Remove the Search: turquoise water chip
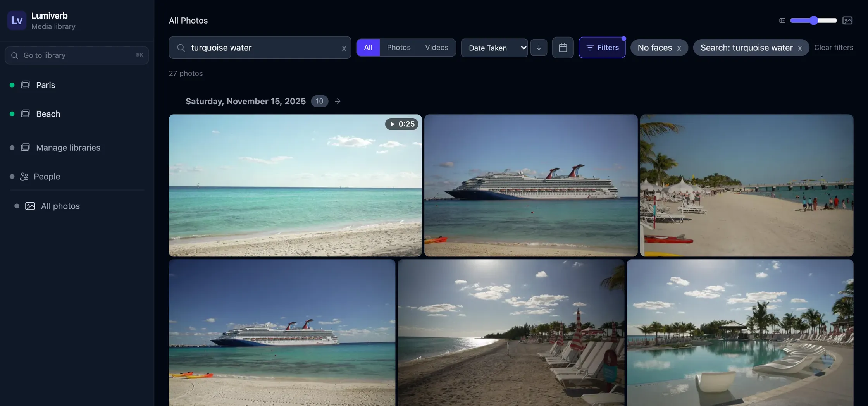The height and width of the screenshot is (406, 868). (800, 48)
